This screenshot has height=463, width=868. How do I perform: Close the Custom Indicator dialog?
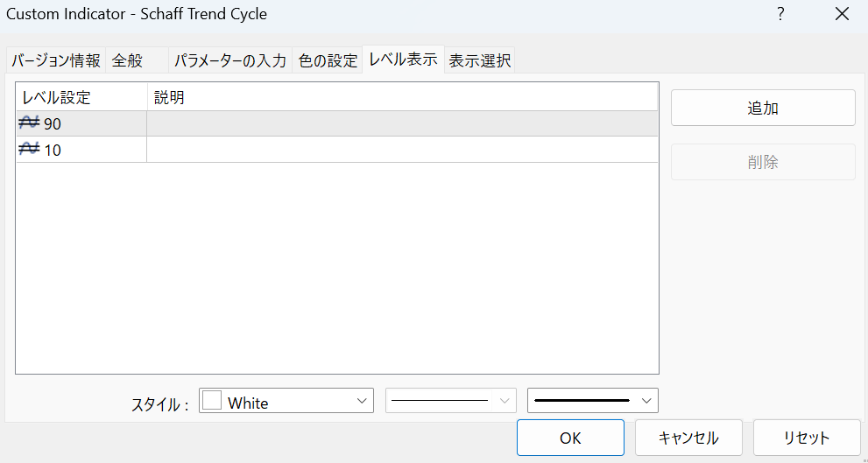[x=842, y=14]
